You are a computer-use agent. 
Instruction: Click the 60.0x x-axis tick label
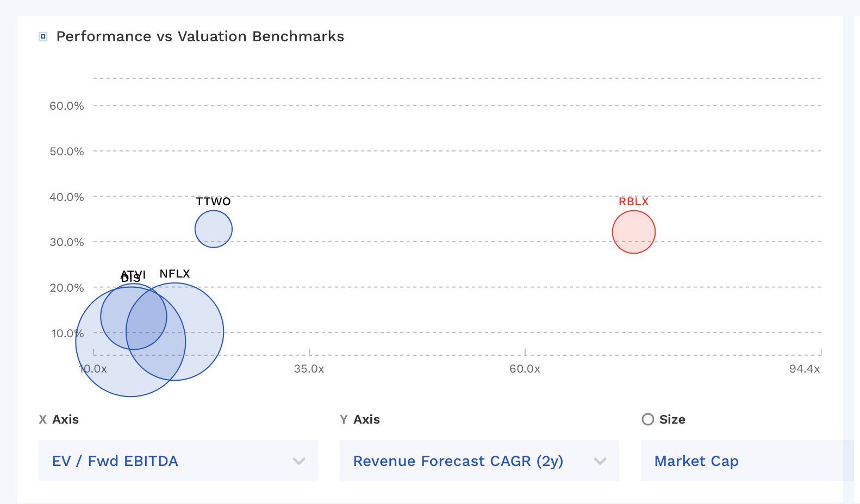525,369
